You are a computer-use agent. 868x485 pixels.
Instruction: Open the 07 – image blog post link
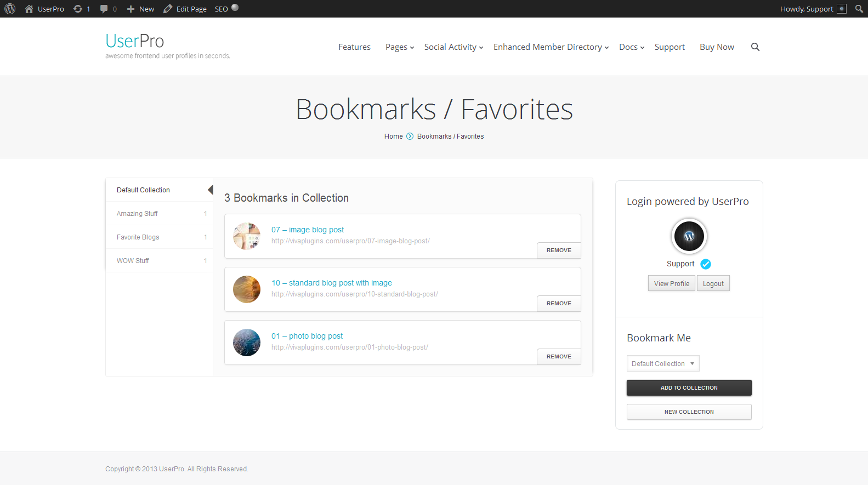pyautogui.click(x=308, y=230)
